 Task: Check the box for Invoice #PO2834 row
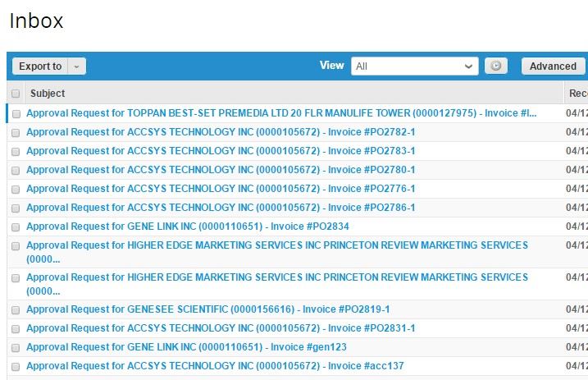[x=16, y=227]
